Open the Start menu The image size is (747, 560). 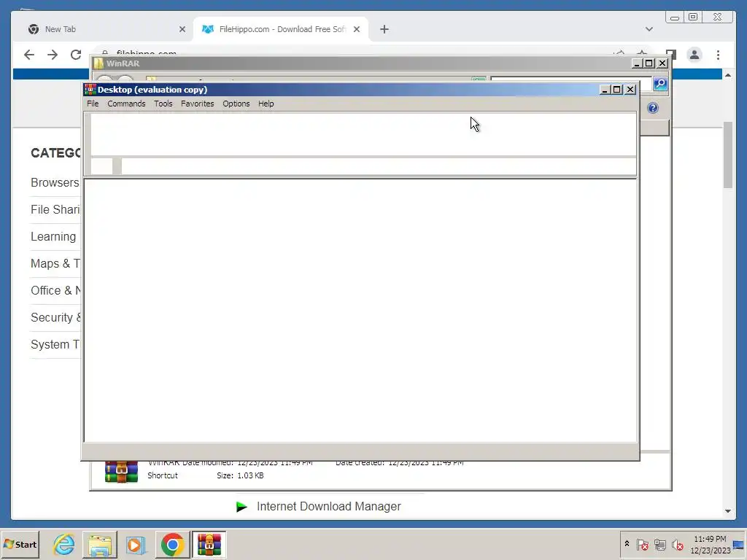tap(20, 544)
